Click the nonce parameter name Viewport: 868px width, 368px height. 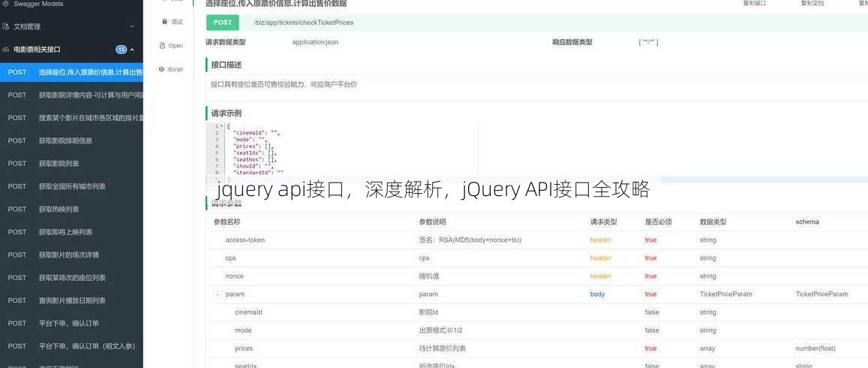(x=234, y=276)
